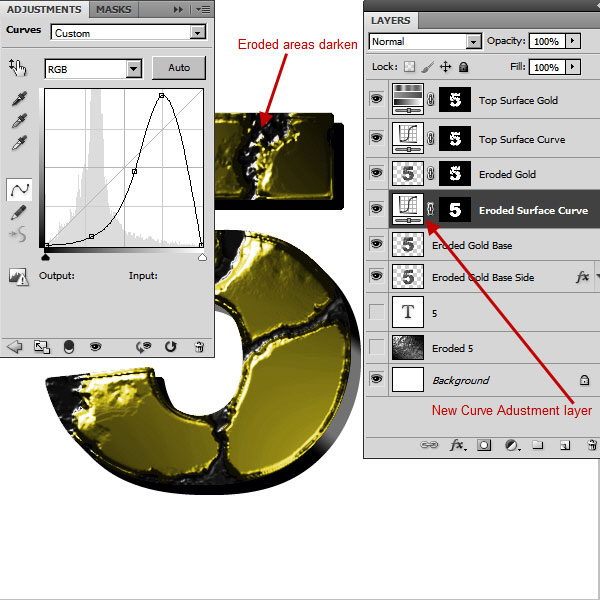600x600 pixels.
Task: Lock all padlock icon
Action: (463, 67)
